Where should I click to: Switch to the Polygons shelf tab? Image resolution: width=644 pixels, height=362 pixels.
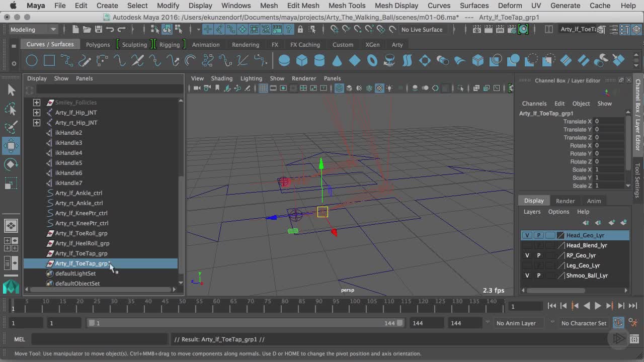(x=98, y=44)
